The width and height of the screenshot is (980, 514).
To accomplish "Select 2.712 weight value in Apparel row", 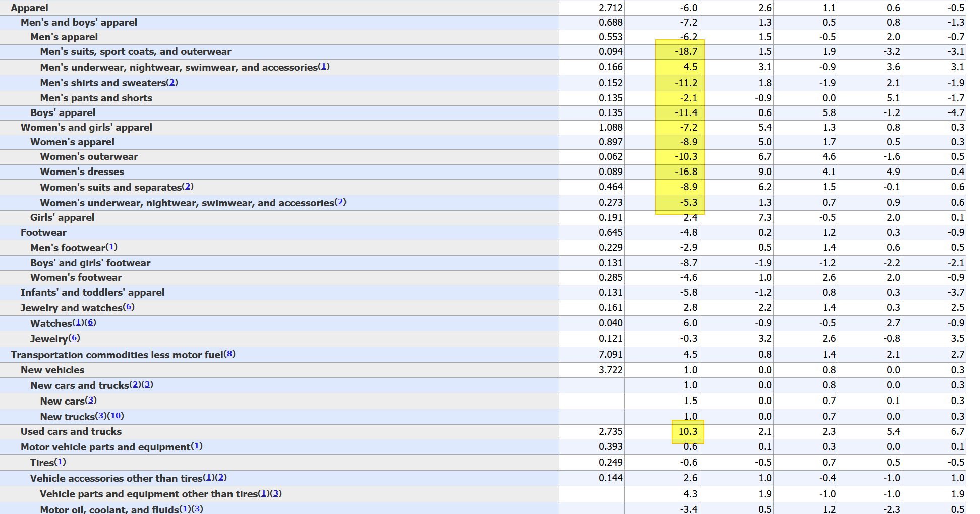I will coord(610,8).
